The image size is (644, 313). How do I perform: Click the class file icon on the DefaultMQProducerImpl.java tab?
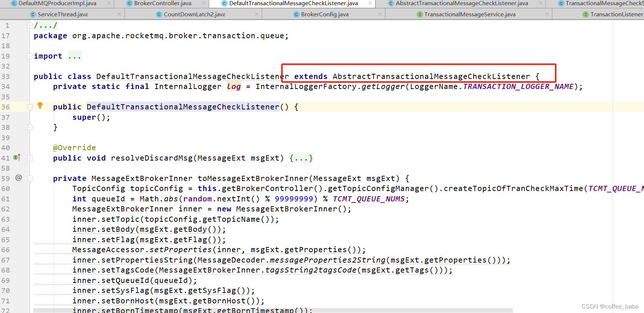pos(14,3)
